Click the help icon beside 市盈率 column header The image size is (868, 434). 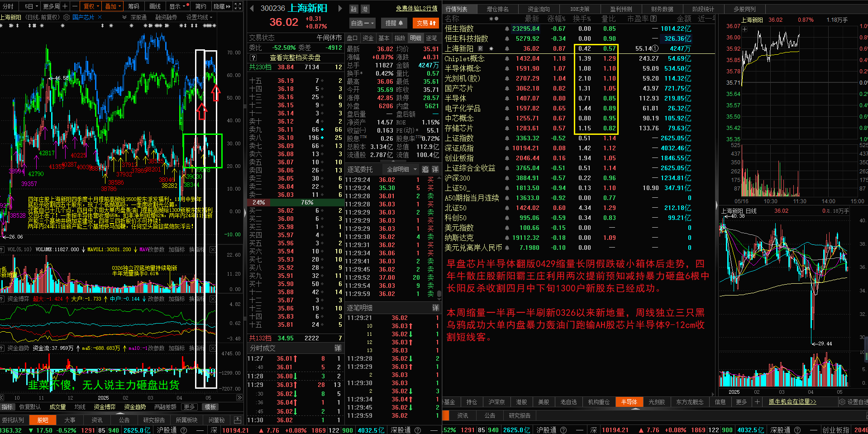(653, 19)
